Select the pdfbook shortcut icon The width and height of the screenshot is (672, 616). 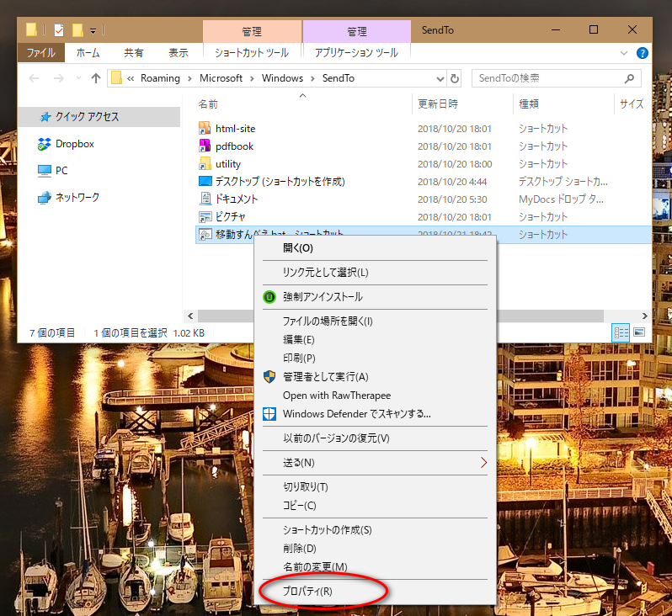pyautogui.click(x=205, y=146)
